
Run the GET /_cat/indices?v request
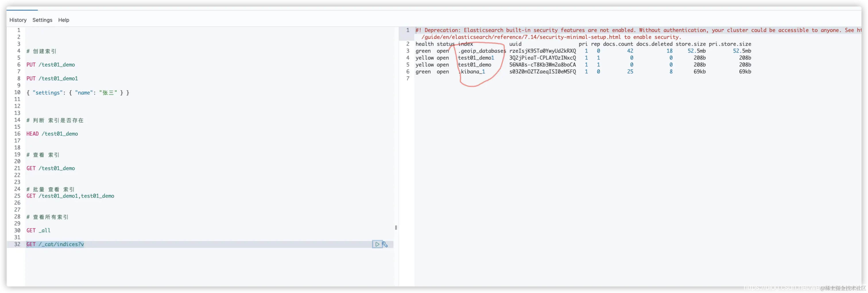tap(377, 244)
